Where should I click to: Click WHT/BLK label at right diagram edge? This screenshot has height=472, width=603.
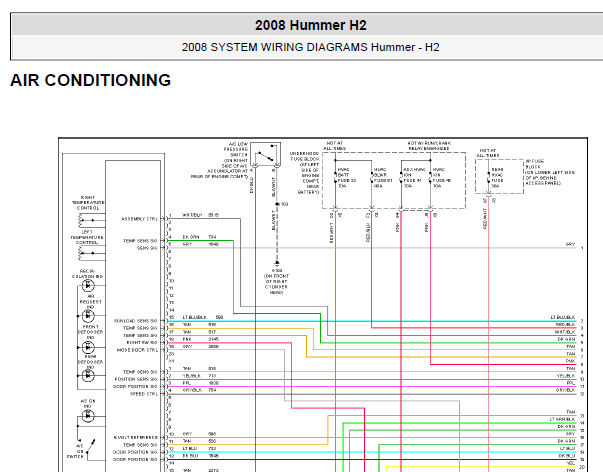click(565, 332)
